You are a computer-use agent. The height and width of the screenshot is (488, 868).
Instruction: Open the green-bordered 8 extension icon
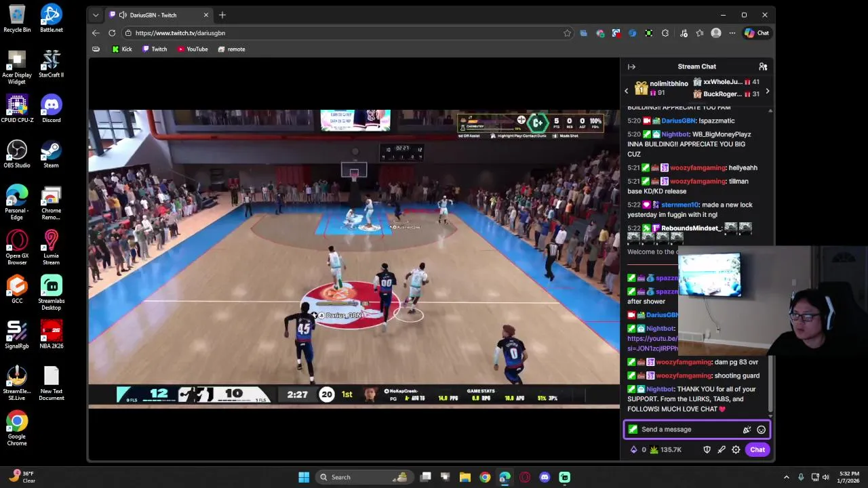649,33
